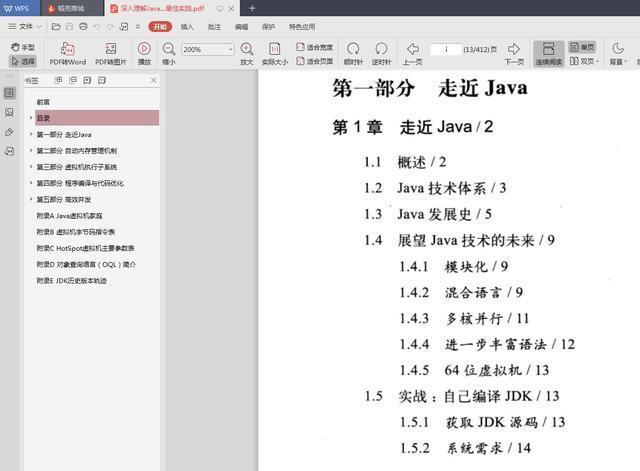Image resolution: width=640 pixels, height=471 pixels.
Task: Open the 附录E JDK历史版本轨迹 bookmark
Action: (x=71, y=281)
